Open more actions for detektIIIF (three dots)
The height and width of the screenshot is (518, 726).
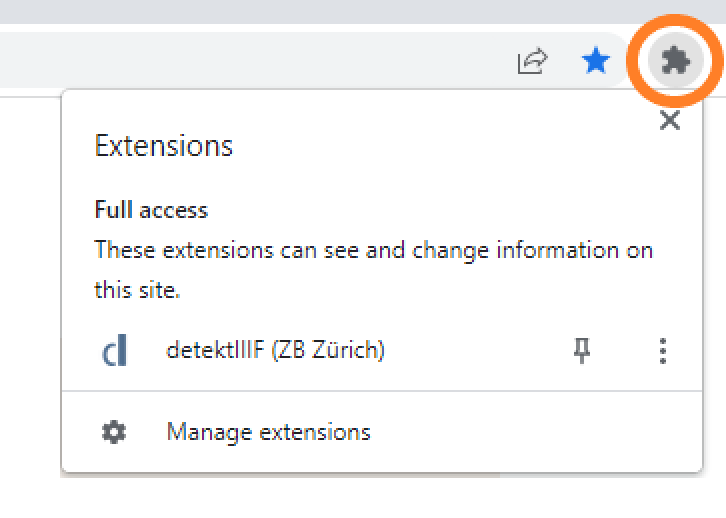pyautogui.click(x=663, y=350)
